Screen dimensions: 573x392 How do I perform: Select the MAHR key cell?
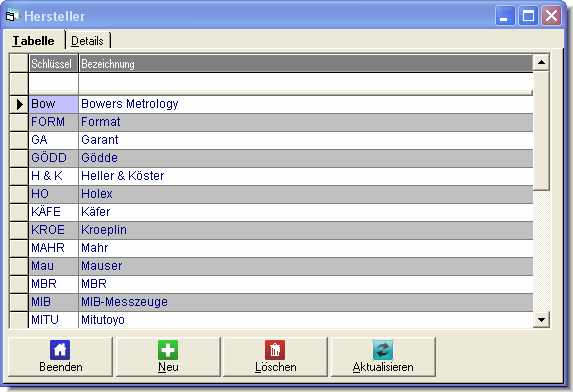tap(53, 248)
